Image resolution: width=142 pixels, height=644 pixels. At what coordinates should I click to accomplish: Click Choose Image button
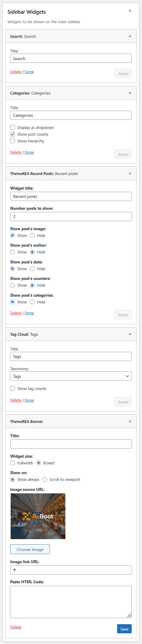click(x=30, y=549)
